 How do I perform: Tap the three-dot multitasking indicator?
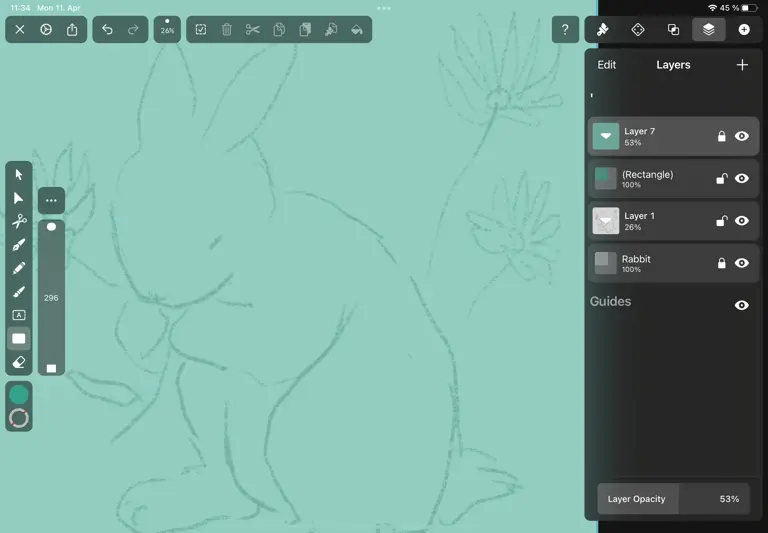click(384, 8)
